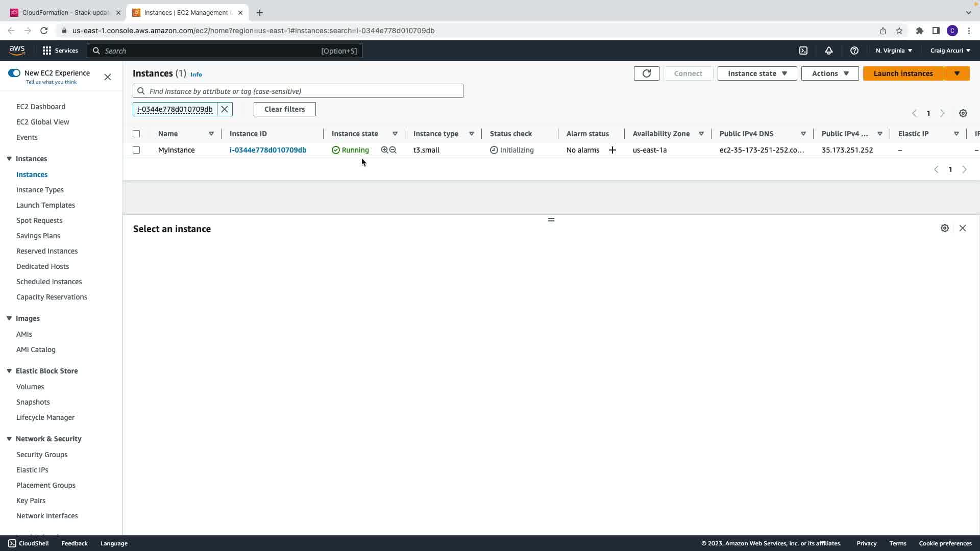Image resolution: width=980 pixels, height=551 pixels.
Task: Open CloudShell icon in top navigation bar
Action: click(x=803, y=51)
